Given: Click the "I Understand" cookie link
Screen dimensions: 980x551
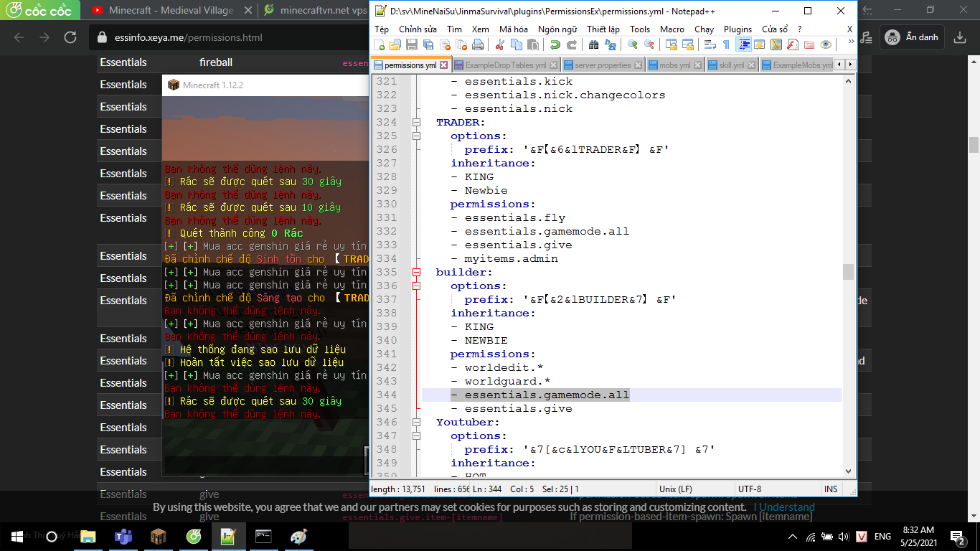Looking at the screenshot, I should click(783, 507).
